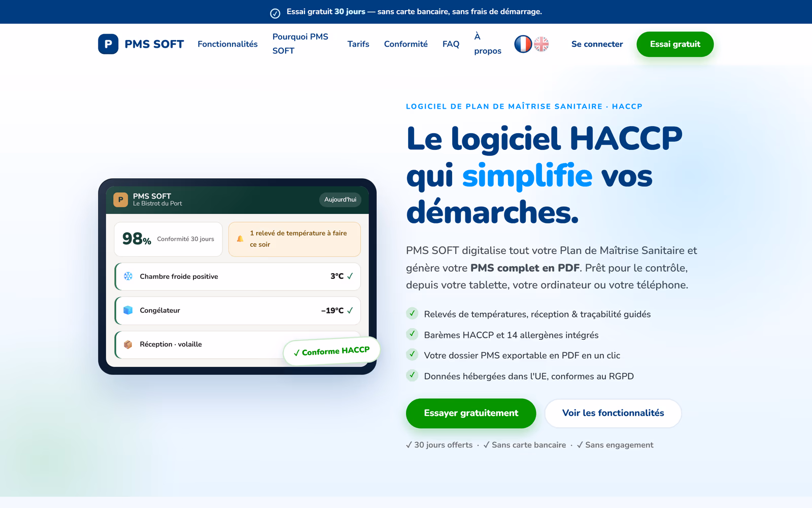This screenshot has height=508, width=812.
Task: Open the Pourquoi PMS SOFT page
Action: tap(300, 44)
